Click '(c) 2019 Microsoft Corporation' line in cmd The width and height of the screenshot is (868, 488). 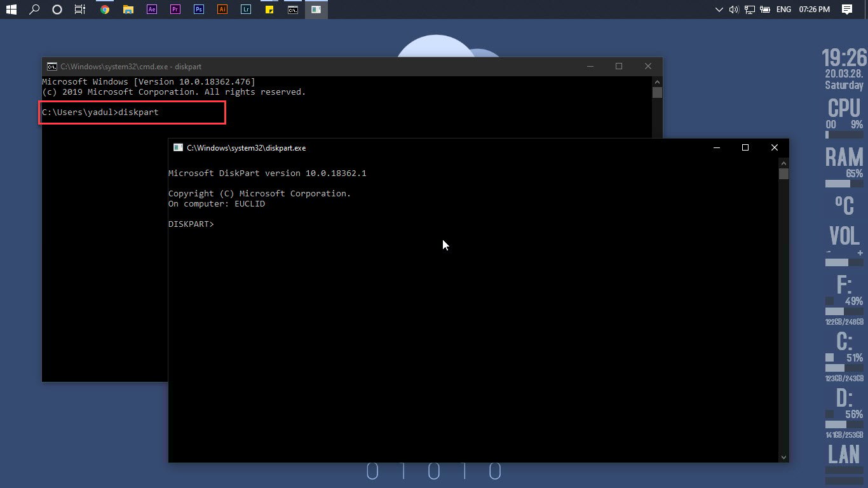pyautogui.click(x=174, y=92)
